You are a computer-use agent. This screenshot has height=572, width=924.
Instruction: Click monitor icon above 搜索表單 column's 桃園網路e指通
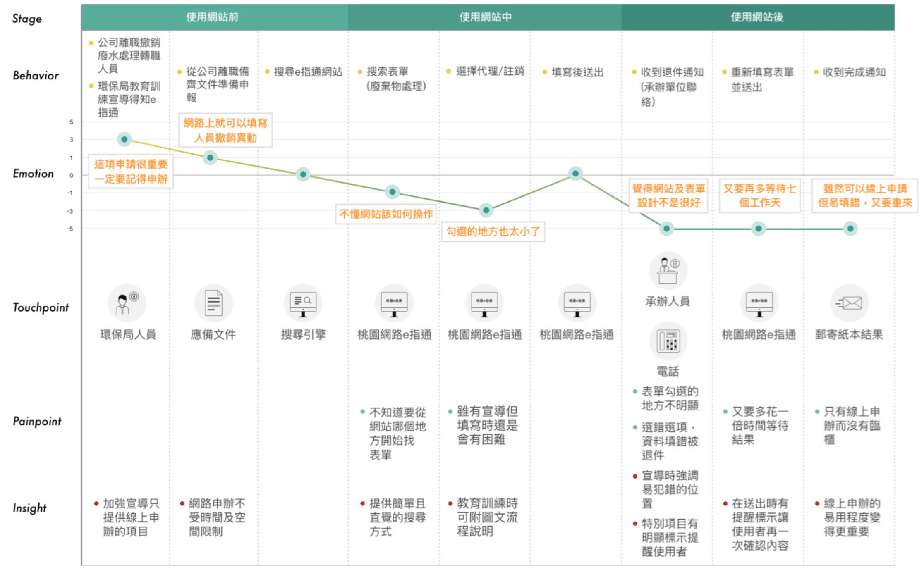(394, 303)
